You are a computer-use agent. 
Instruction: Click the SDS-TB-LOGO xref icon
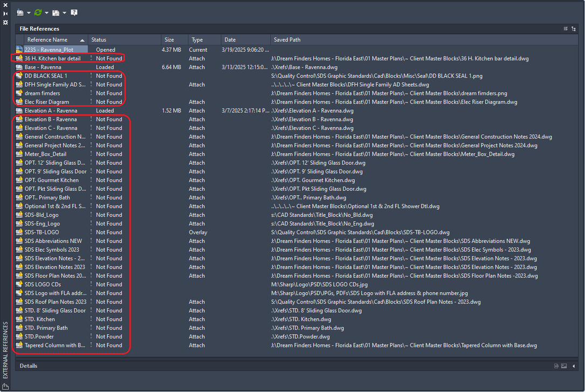pyautogui.click(x=19, y=232)
